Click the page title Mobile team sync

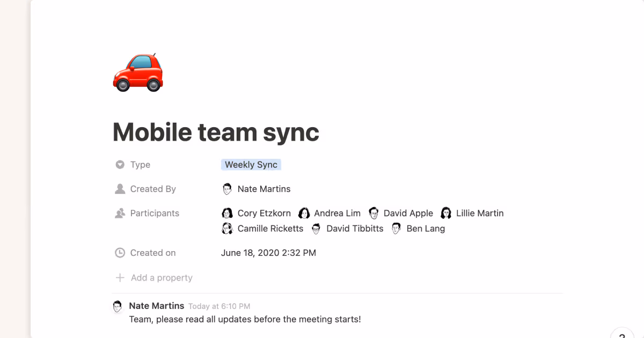pos(215,132)
